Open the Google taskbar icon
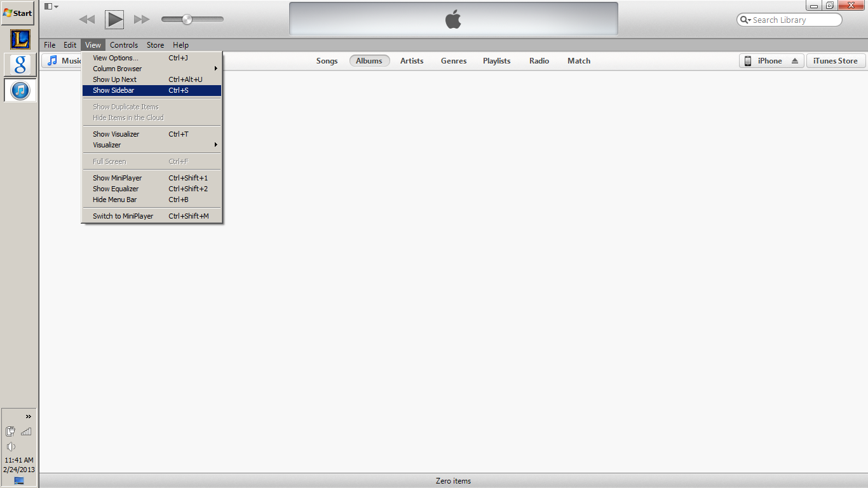868x488 pixels. pyautogui.click(x=20, y=64)
